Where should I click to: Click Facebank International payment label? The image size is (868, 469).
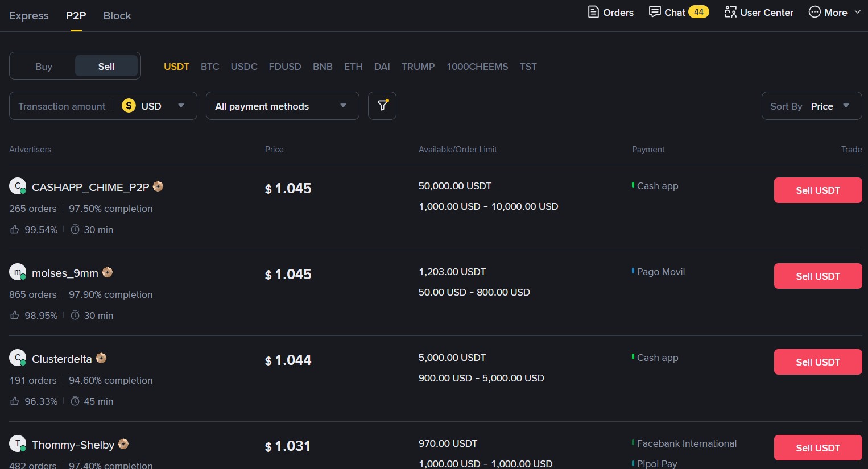(687, 443)
